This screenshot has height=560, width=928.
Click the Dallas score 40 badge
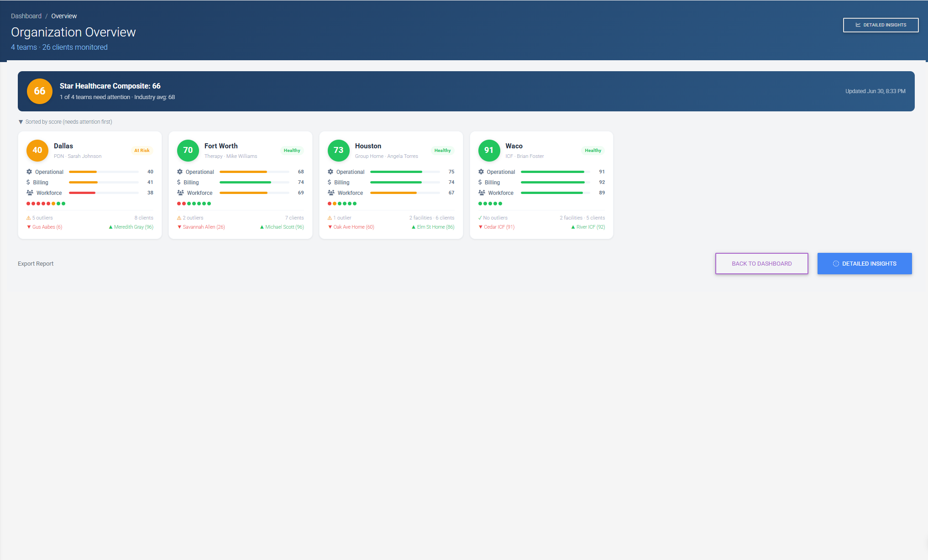click(37, 151)
